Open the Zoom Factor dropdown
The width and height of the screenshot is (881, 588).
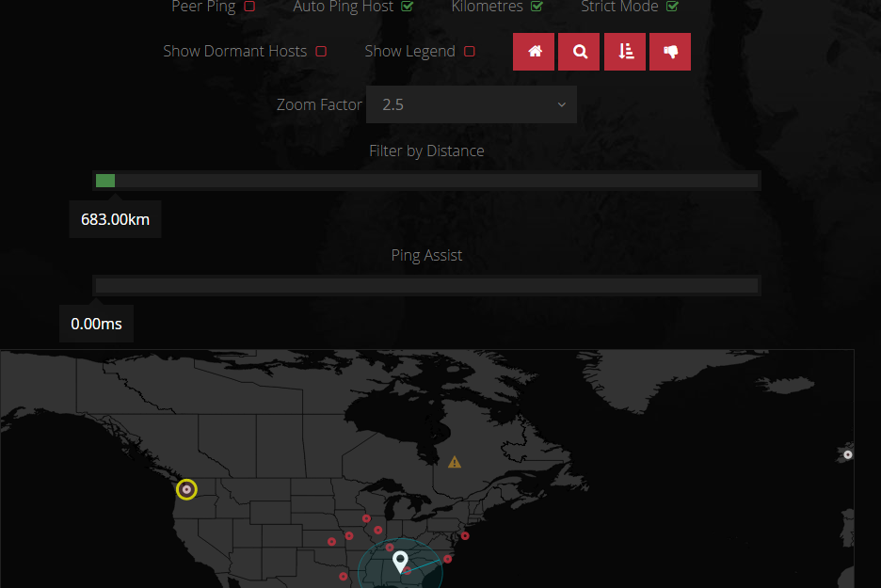click(472, 104)
